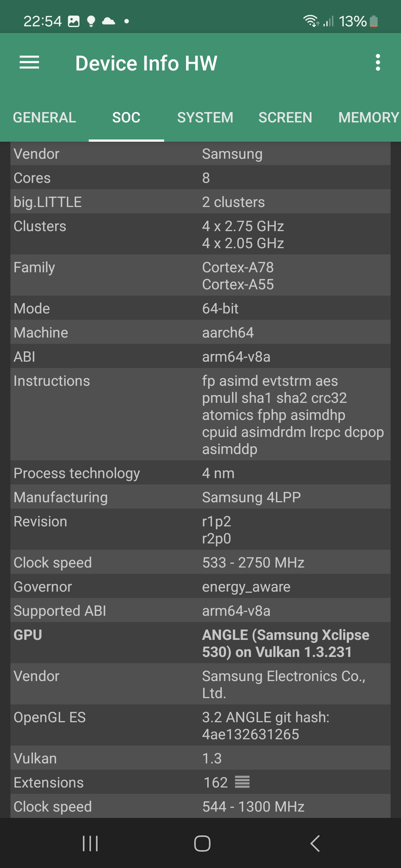Select the SOC tab

coord(126,118)
